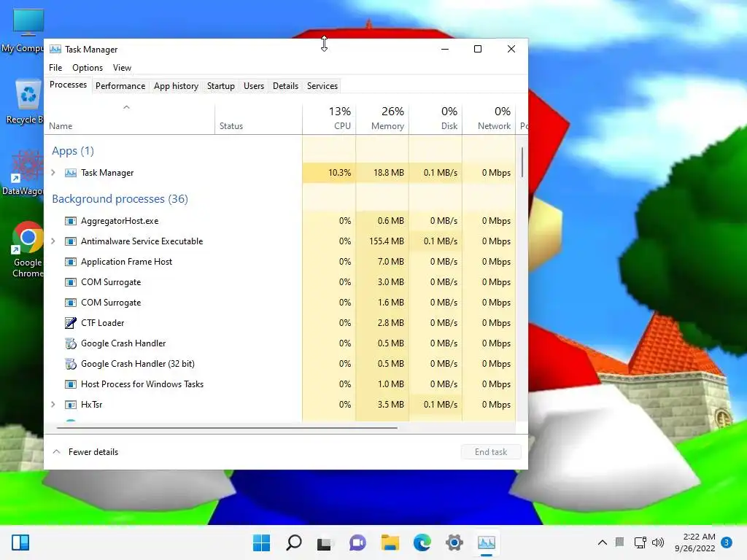Select Application Frame Host process name
Viewport: 747px width, 560px height.
tap(126, 262)
